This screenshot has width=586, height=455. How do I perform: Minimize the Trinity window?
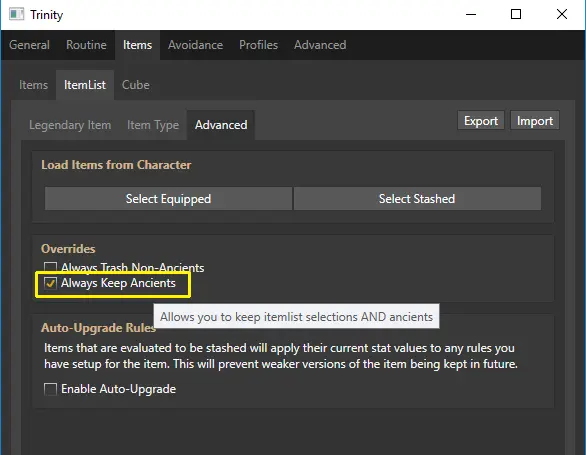point(471,15)
